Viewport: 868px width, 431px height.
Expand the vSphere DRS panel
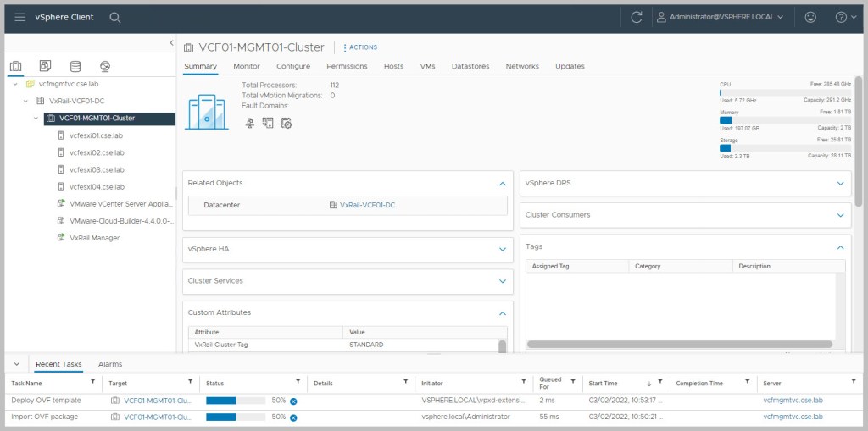(x=840, y=183)
